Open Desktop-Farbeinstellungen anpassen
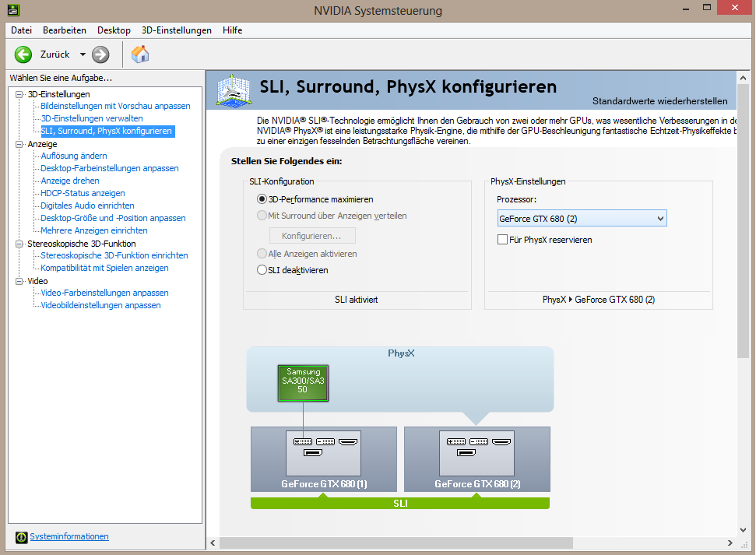 tap(110, 168)
